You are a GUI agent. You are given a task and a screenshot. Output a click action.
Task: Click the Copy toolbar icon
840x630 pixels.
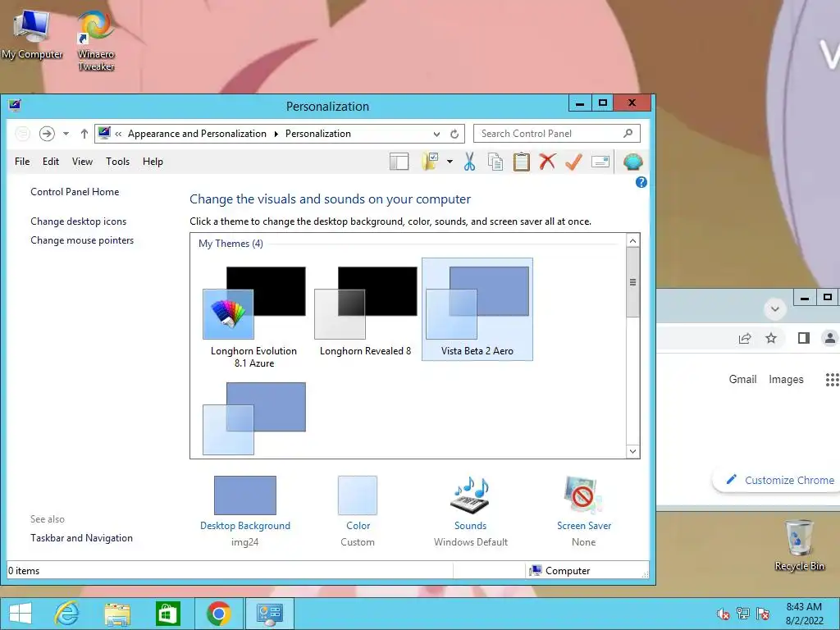tap(495, 162)
